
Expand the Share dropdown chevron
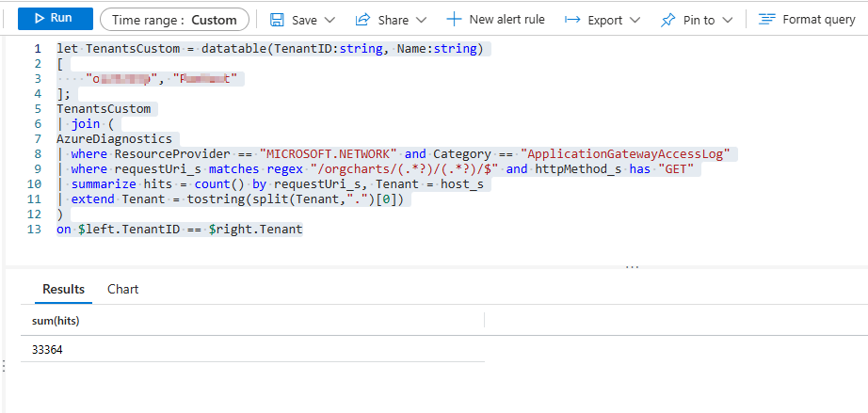tap(421, 20)
